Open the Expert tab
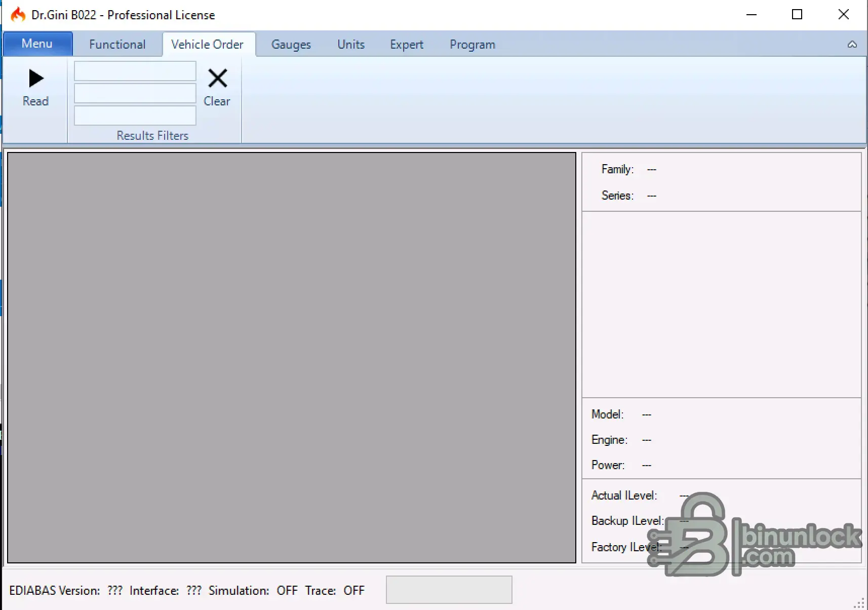The height and width of the screenshot is (610, 868). 407,45
